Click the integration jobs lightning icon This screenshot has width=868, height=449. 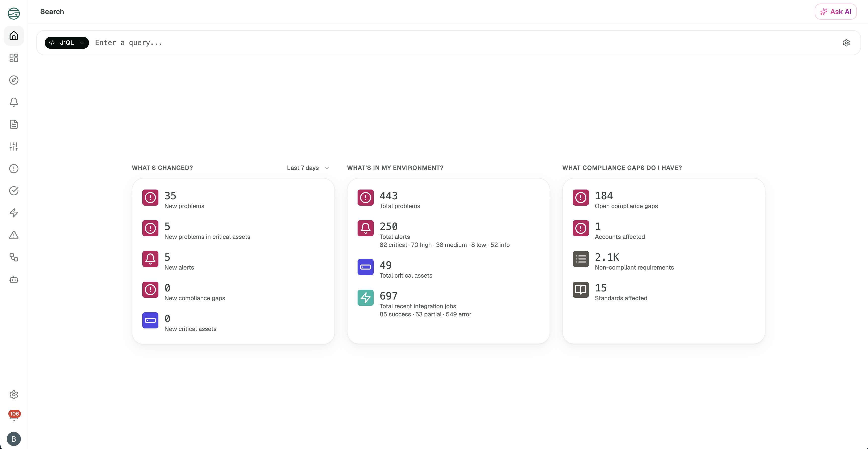(x=366, y=298)
